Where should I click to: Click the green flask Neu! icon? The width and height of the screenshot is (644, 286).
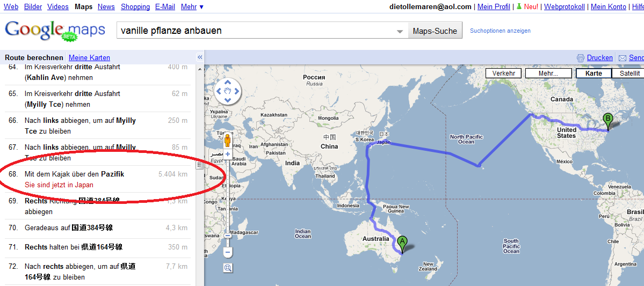519,6
